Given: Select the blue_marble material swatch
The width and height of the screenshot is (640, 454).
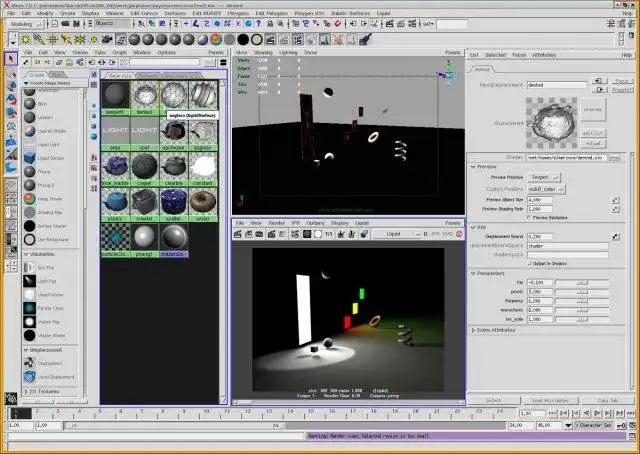Looking at the screenshot, I should click(115, 166).
